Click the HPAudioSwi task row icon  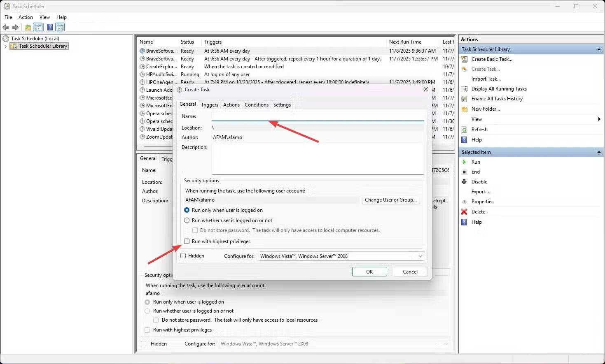(142, 74)
